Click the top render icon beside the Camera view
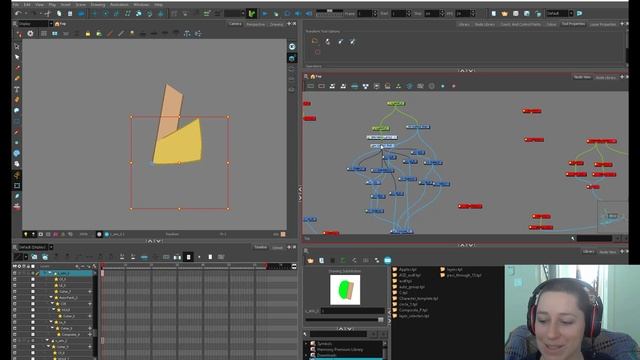Image resolution: width=640 pixels, height=360 pixels. coord(292,47)
